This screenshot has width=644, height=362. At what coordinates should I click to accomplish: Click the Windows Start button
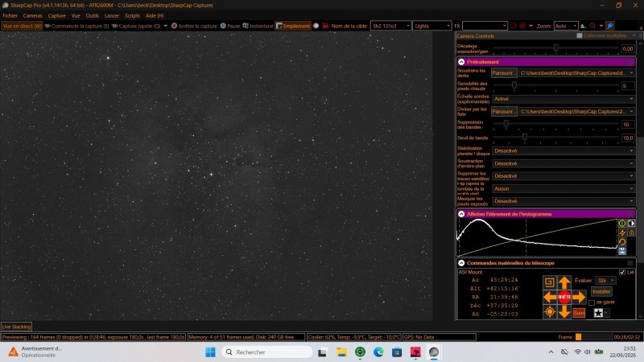210,352
